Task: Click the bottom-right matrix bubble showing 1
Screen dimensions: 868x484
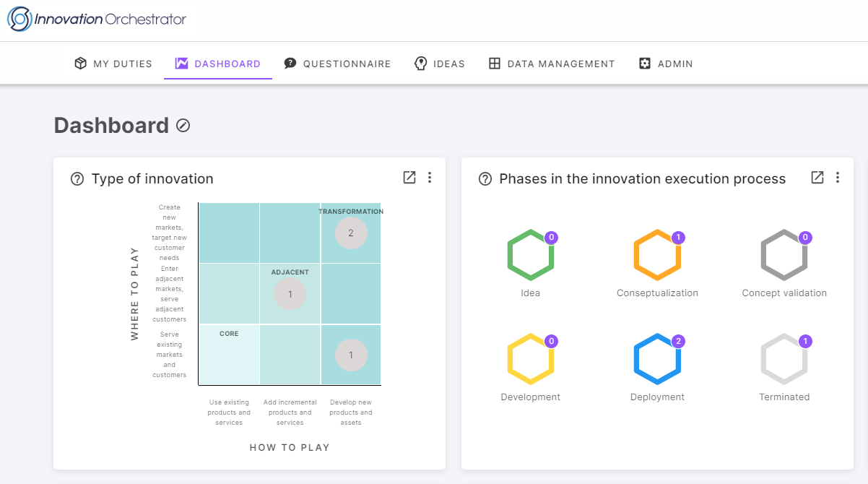Action: pyautogui.click(x=351, y=355)
